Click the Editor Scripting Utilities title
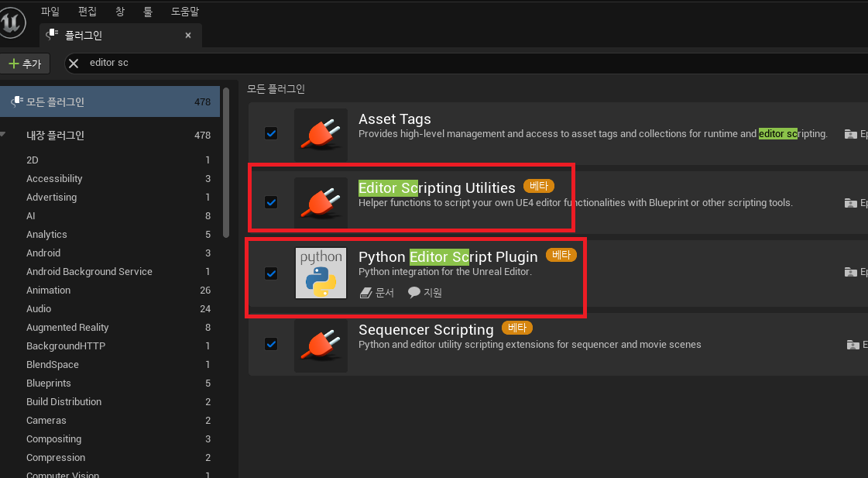Viewport: 868px width, 478px height. coord(437,188)
